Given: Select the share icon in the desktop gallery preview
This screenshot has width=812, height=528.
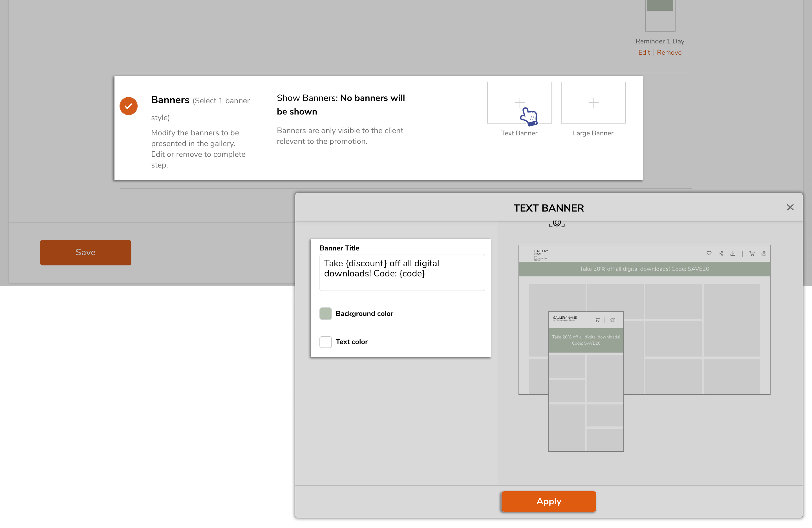Looking at the screenshot, I should [x=721, y=253].
